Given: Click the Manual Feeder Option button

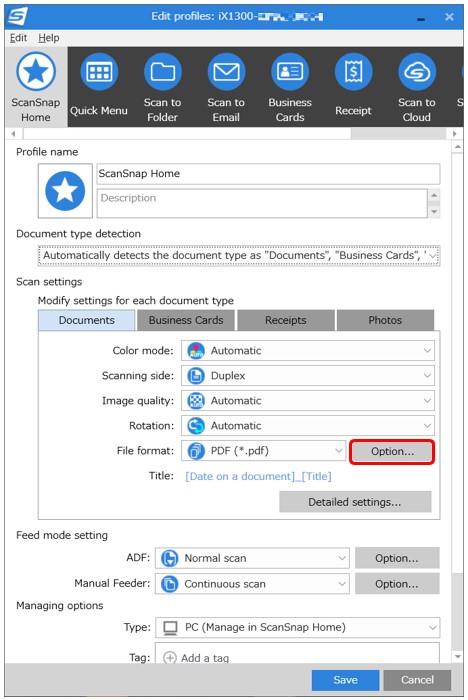Looking at the screenshot, I should coord(397,584).
